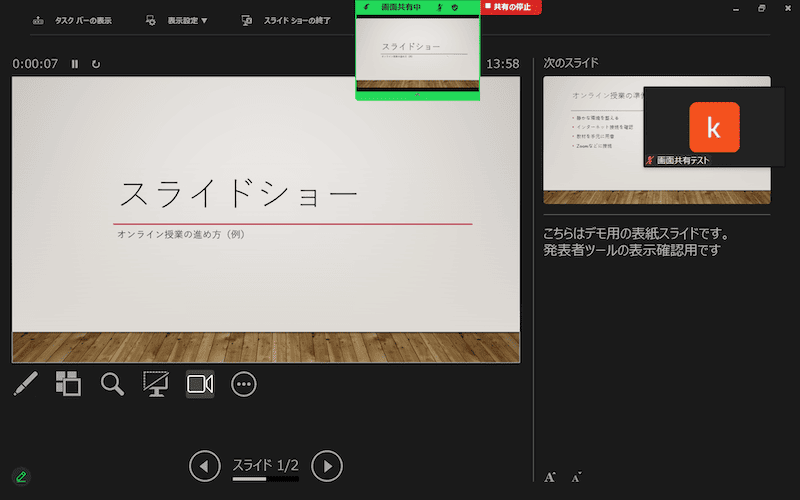The width and height of the screenshot is (800, 500).
Task: Click the magnifier zoom into slide icon
Action: [x=112, y=384]
